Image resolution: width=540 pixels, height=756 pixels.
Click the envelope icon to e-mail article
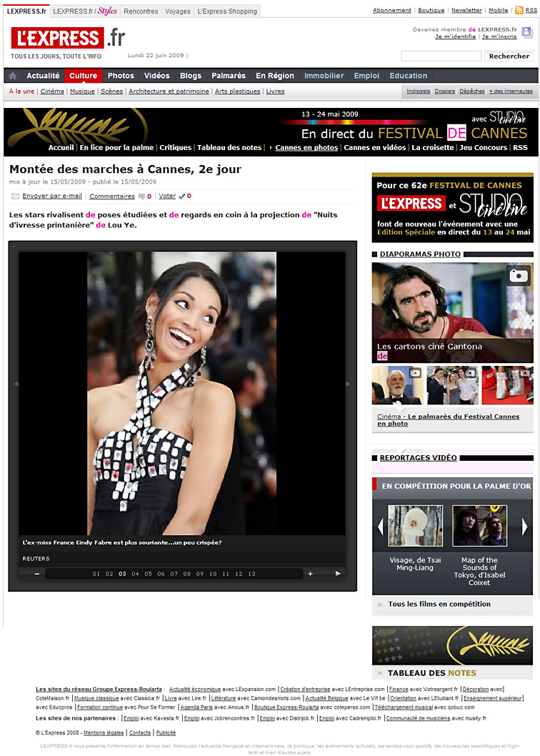click(15, 197)
